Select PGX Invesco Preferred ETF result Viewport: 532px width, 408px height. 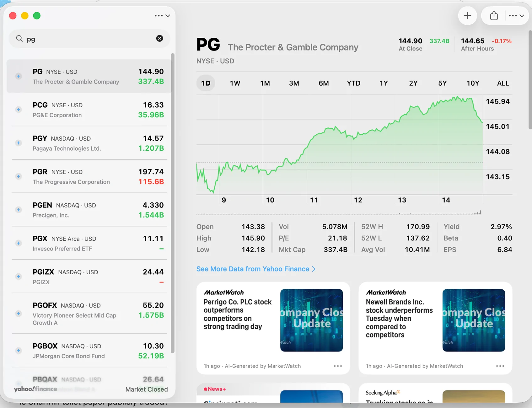pyautogui.click(x=89, y=243)
